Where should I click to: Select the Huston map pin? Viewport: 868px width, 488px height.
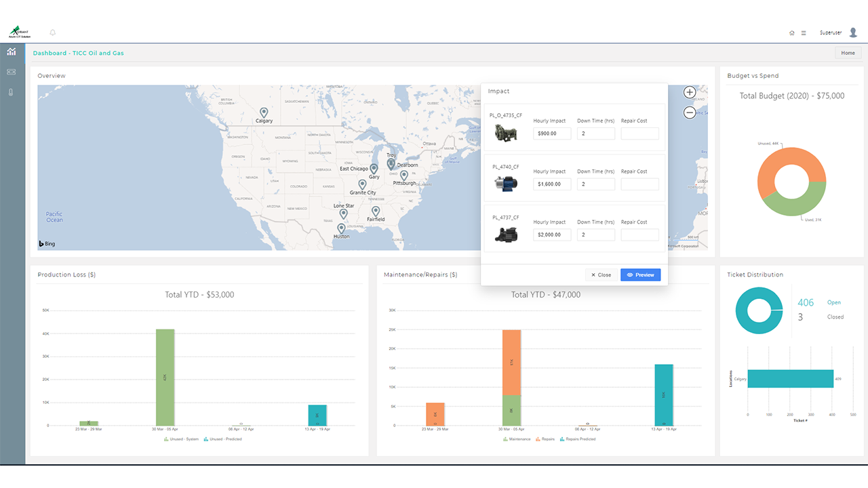click(x=341, y=228)
